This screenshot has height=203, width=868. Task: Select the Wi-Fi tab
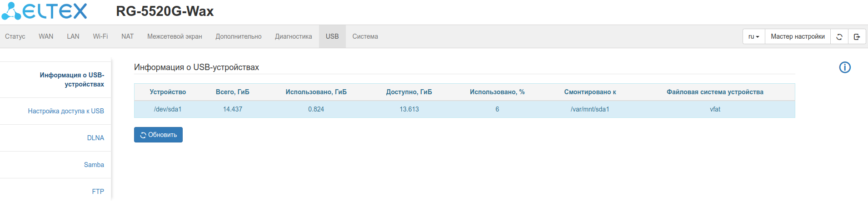click(100, 36)
